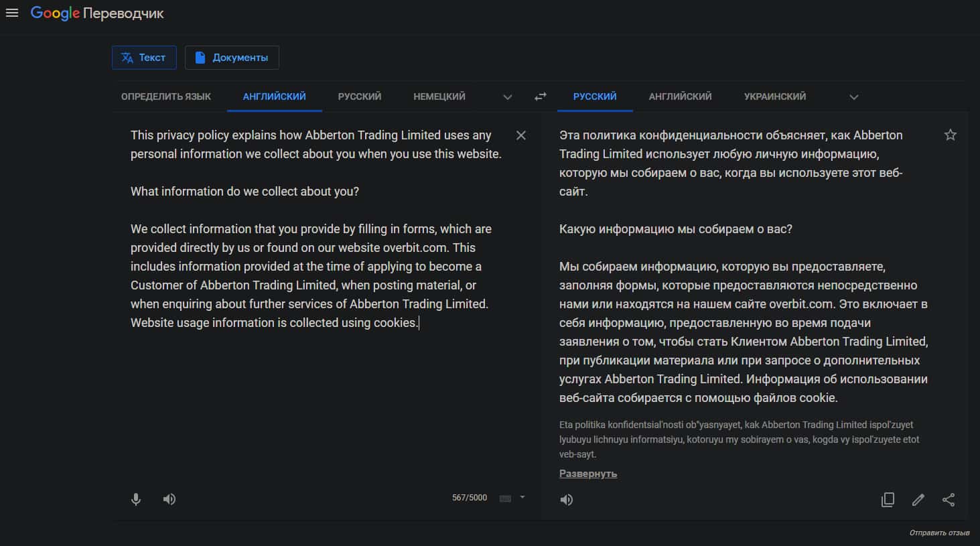Start voice input with the microphone icon

click(136, 499)
